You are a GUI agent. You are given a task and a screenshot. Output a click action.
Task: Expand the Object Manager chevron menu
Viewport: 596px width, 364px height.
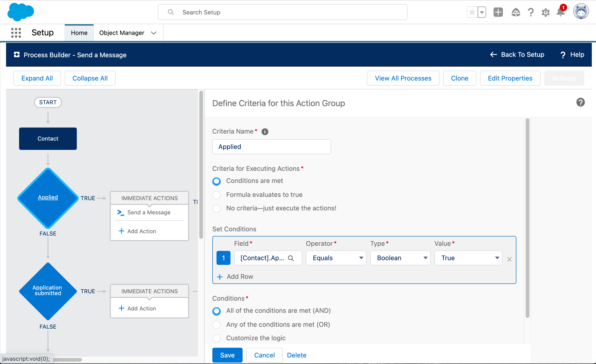pos(154,33)
